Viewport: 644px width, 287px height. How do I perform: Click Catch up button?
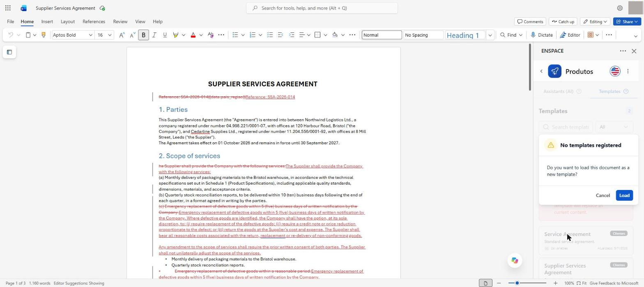(563, 21)
